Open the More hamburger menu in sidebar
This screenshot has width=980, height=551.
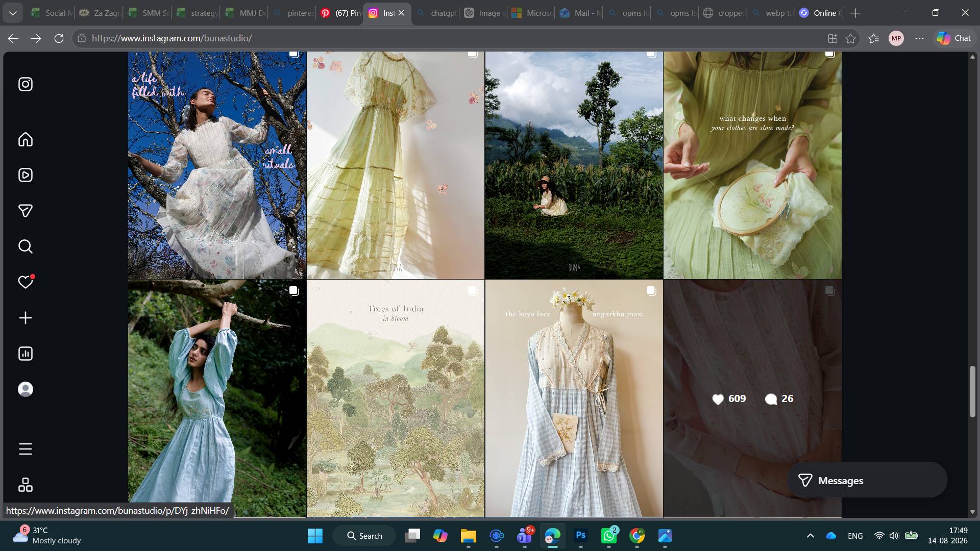pyautogui.click(x=26, y=449)
